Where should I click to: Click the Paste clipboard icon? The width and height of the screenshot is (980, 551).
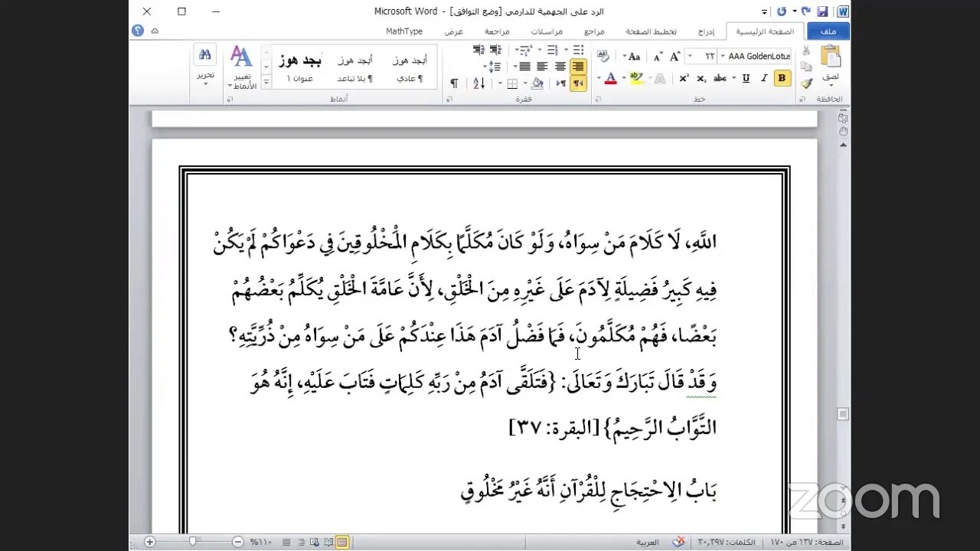831,56
